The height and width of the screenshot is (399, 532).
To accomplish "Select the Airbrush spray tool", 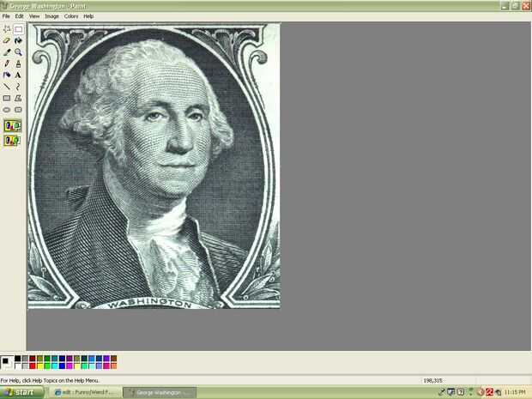I will point(7,76).
